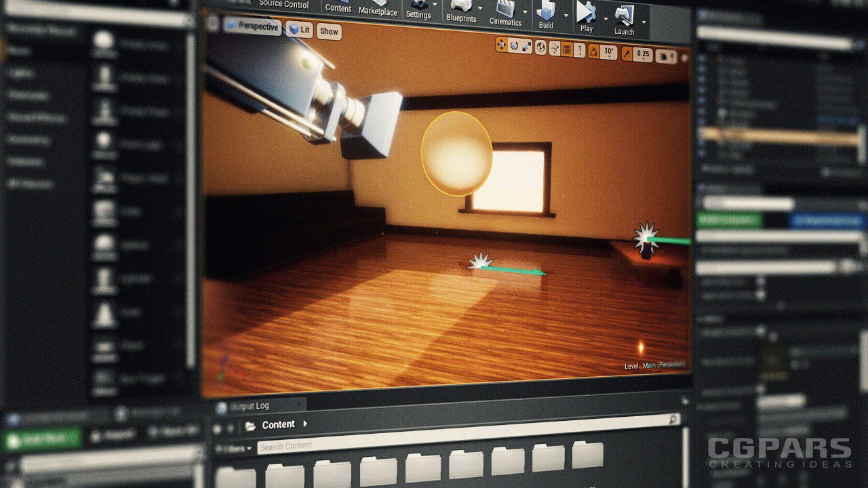The height and width of the screenshot is (488, 868).
Task: Click the world coordinate globe icon
Action: coord(540,47)
